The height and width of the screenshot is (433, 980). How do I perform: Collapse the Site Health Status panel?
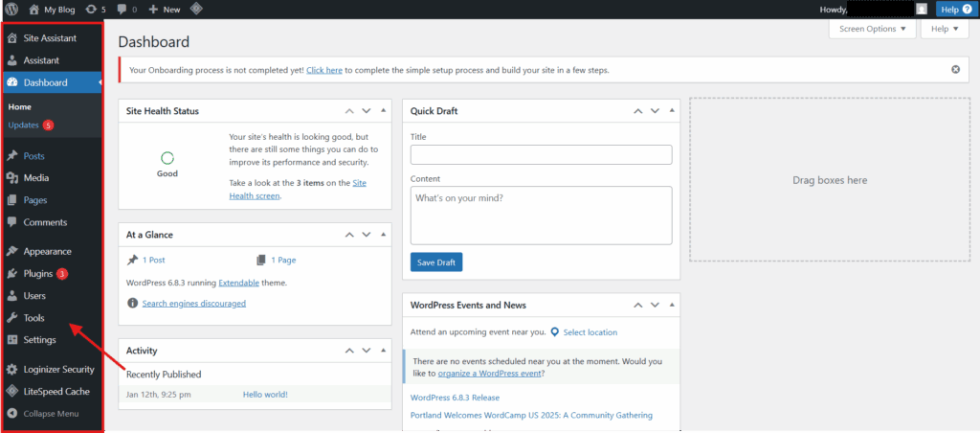(x=383, y=111)
